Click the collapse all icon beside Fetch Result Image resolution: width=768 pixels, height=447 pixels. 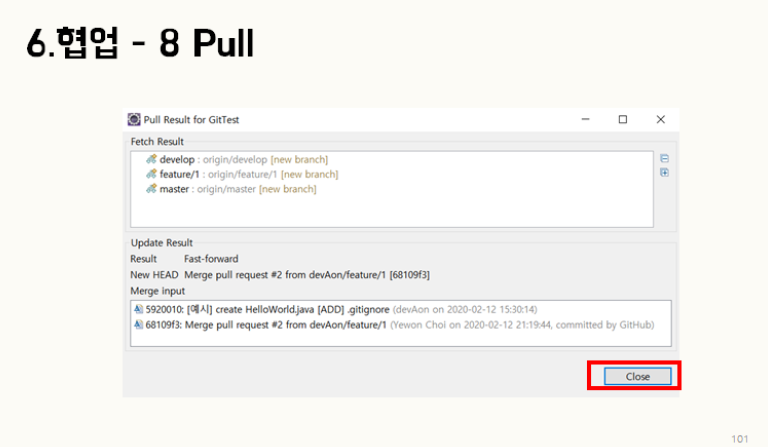664,158
